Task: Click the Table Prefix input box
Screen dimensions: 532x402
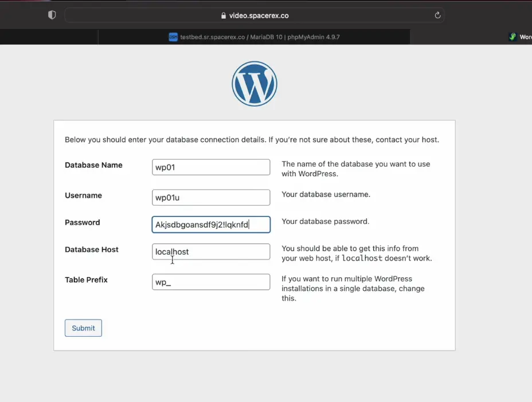Action: (210, 282)
